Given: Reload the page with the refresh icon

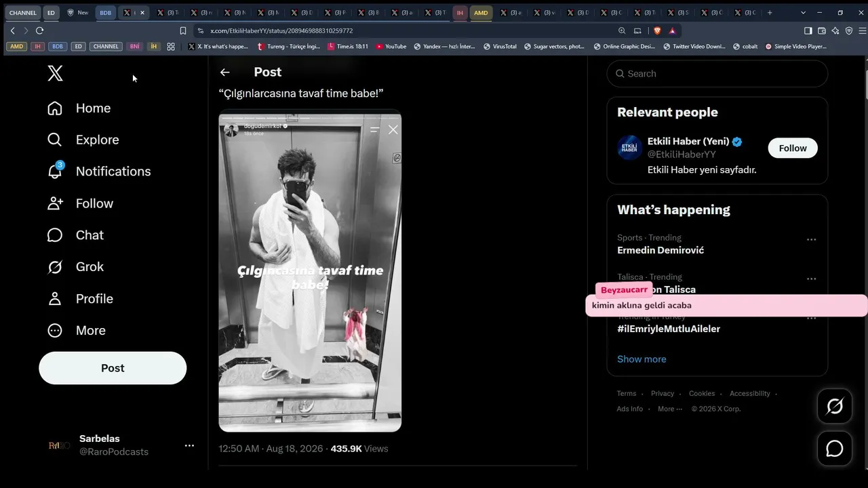Looking at the screenshot, I should click(x=40, y=30).
